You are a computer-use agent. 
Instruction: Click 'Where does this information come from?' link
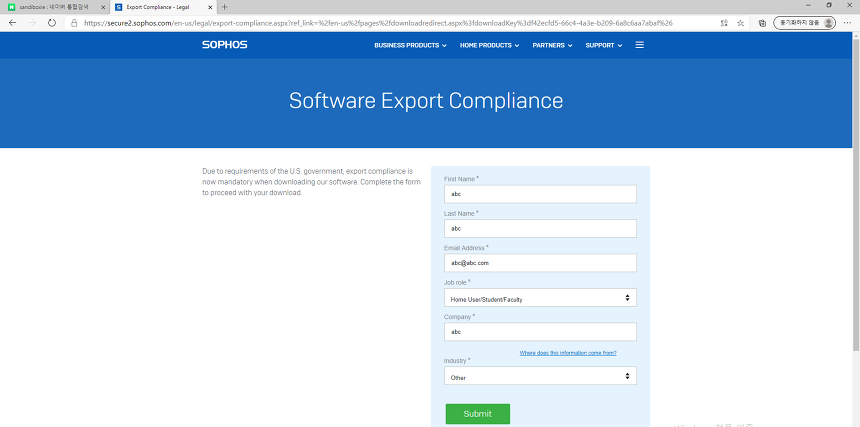point(568,353)
